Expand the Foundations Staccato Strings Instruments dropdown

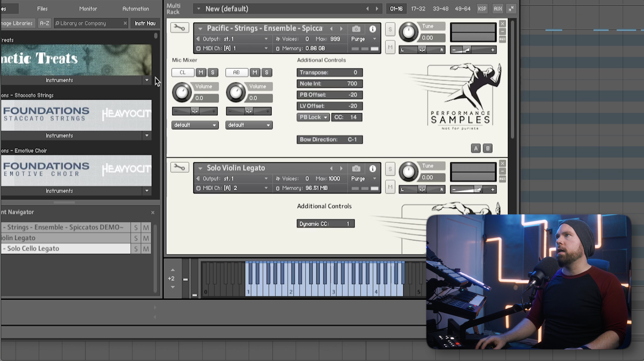(147, 135)
